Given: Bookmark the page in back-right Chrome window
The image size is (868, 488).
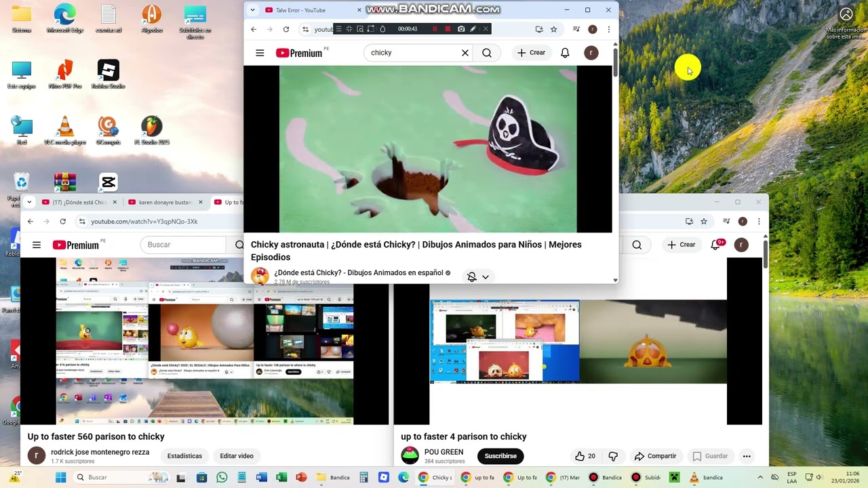Looking at the screenshot, I should click(704, 222).
